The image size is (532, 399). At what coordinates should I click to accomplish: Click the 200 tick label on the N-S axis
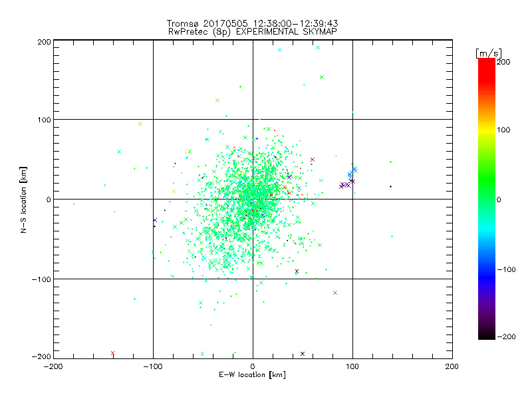[x=44, y=42]
